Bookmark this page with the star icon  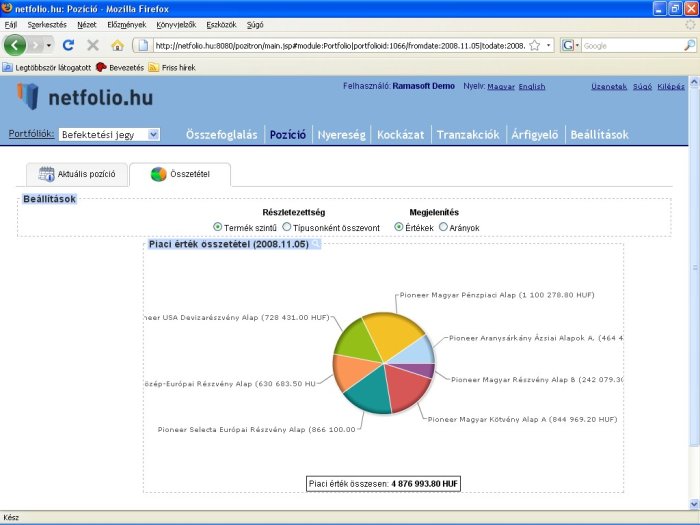pyautogui.click(x=535, y=46)
